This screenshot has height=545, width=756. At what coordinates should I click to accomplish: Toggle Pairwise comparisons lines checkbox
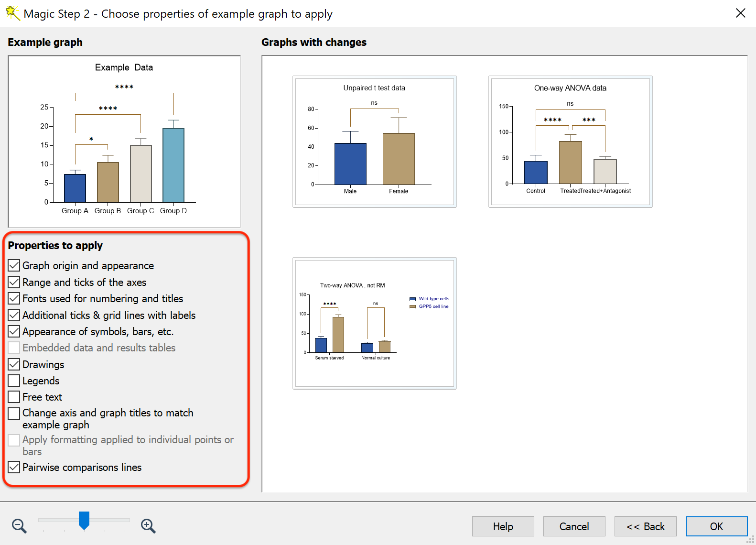click(14, 467)
